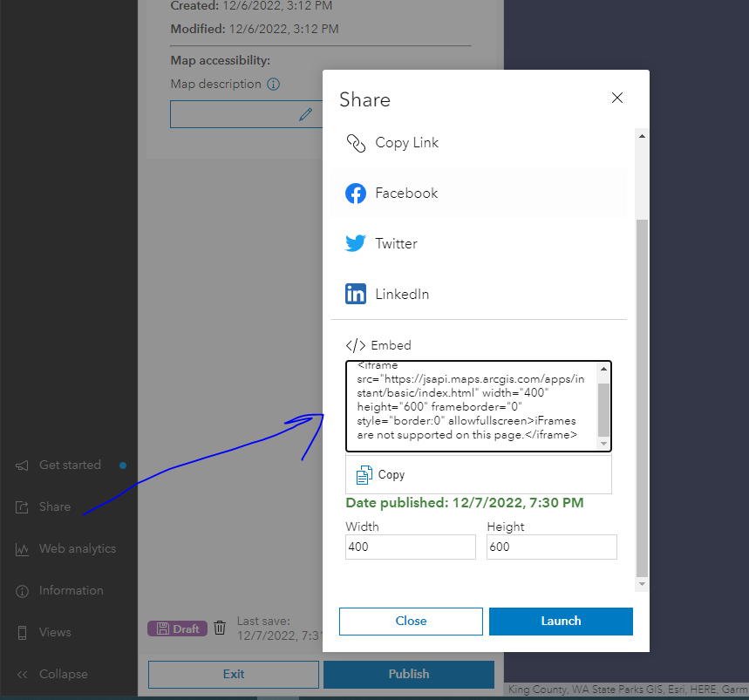Open the Views panel icon
The height and width of the screenshot is (700, 749).
(x=21, y=632)
